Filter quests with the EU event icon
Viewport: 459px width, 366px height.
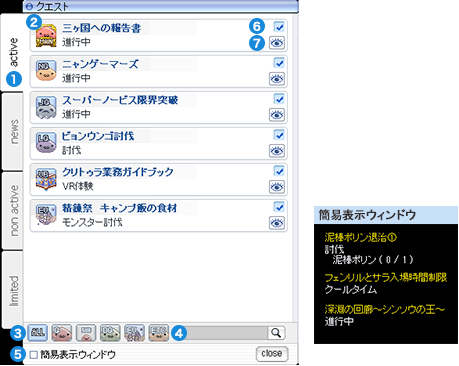pos(135,333)
